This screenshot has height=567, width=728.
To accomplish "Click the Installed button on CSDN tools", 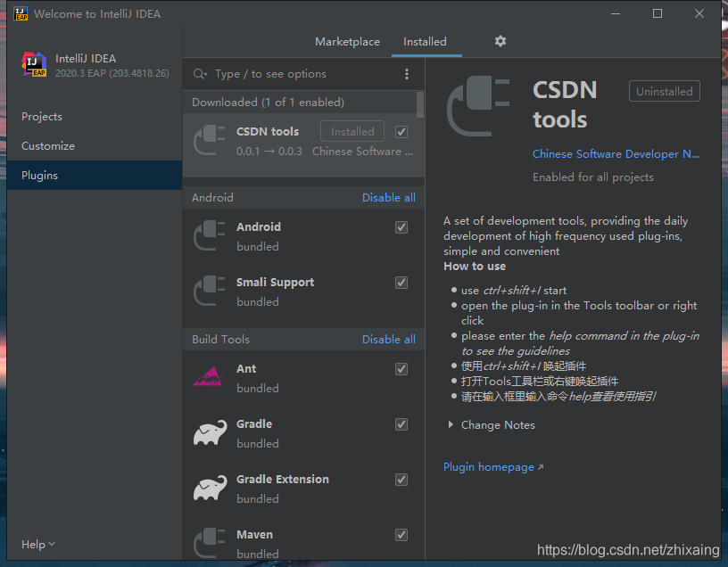I will (x=352, y=132).
